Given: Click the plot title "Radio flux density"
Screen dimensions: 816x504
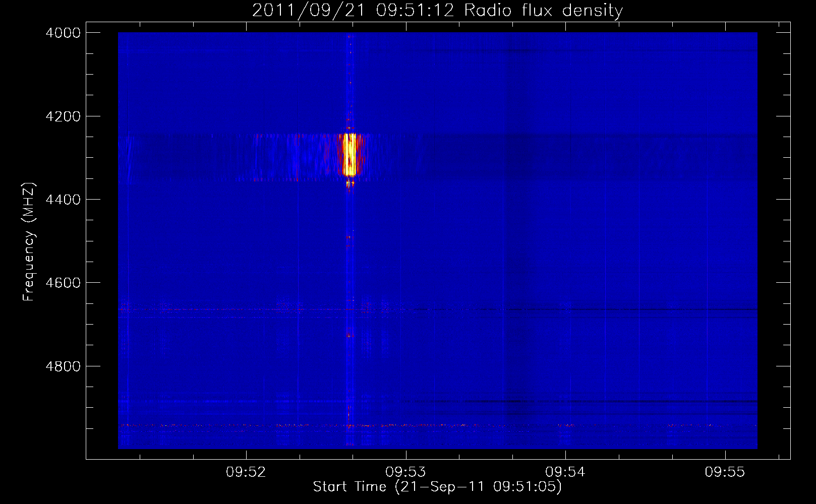Looking at the screenshot, I should point(543,11).
